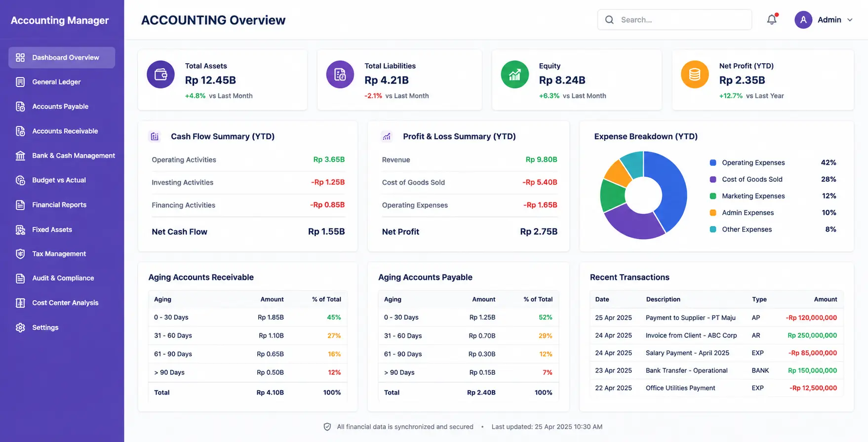Click the General Ledger sidebar icon
This screenshot has height=442, width=868.
click(x=20, y=82)
